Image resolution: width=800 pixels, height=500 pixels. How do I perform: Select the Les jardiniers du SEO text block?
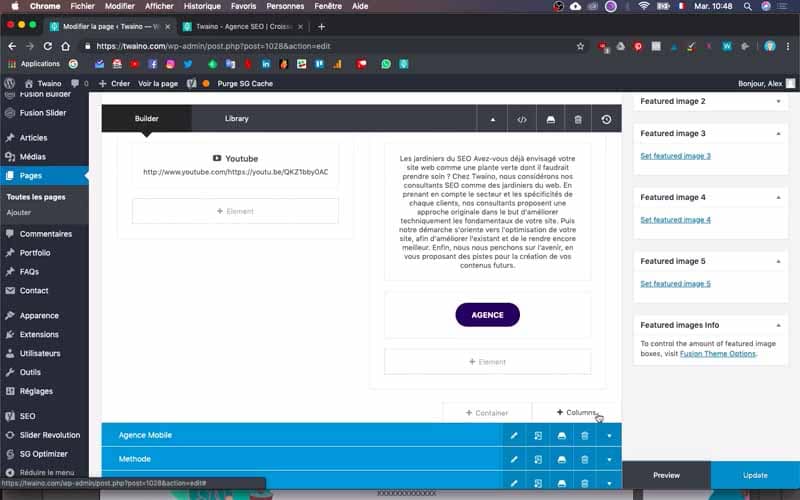point(487,212)
